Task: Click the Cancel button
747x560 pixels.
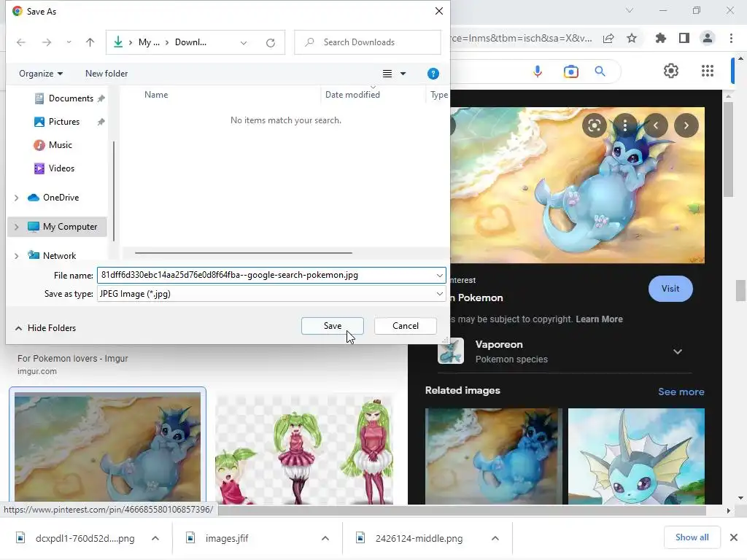Action: click(x=406, y=326)
